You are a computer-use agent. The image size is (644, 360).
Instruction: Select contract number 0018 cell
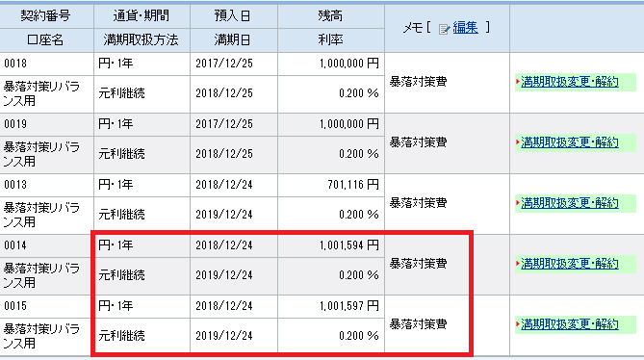46,64
